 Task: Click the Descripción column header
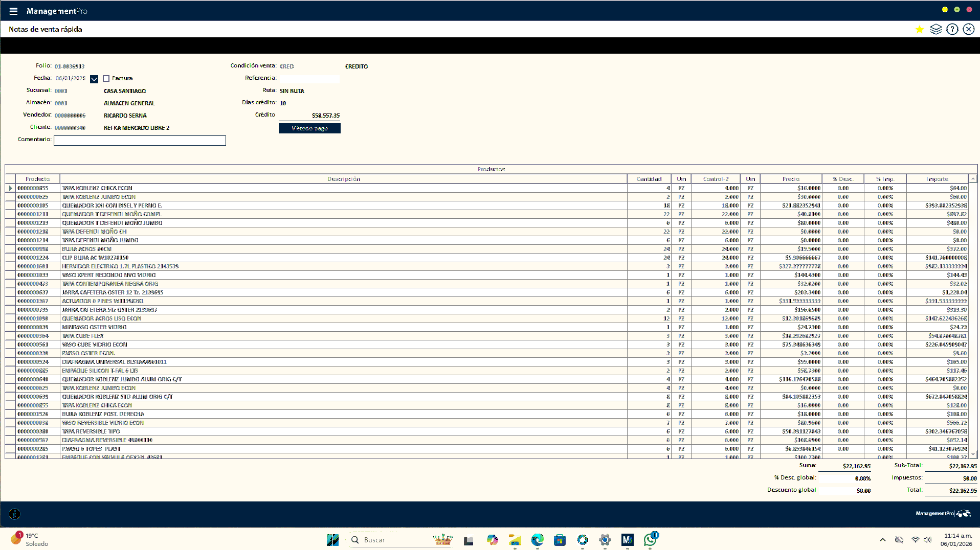[x=343, y=179]
